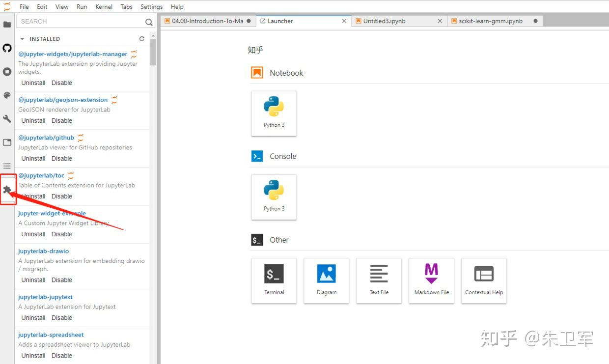The width and height of the screenshot is (609, 364).
Task: Uninstall @jupyter-widgets/jupyterlab-manager extension
Action: coord(33,83)
